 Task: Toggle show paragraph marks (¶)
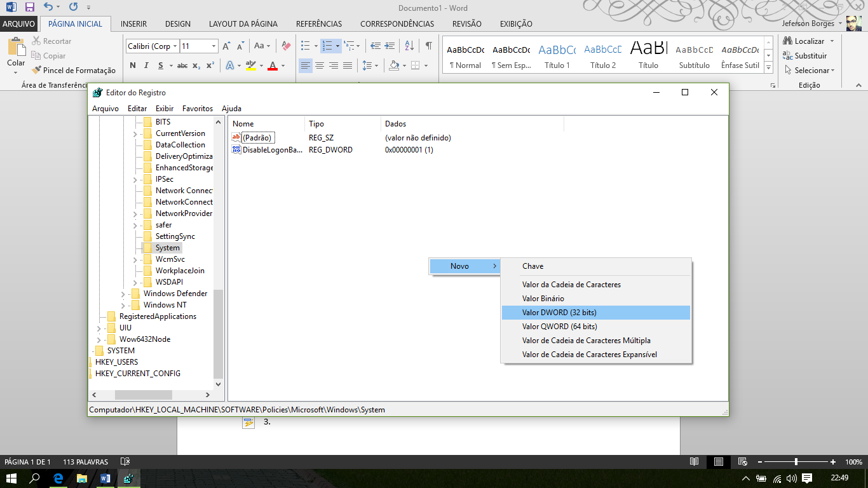coord(429,46)
